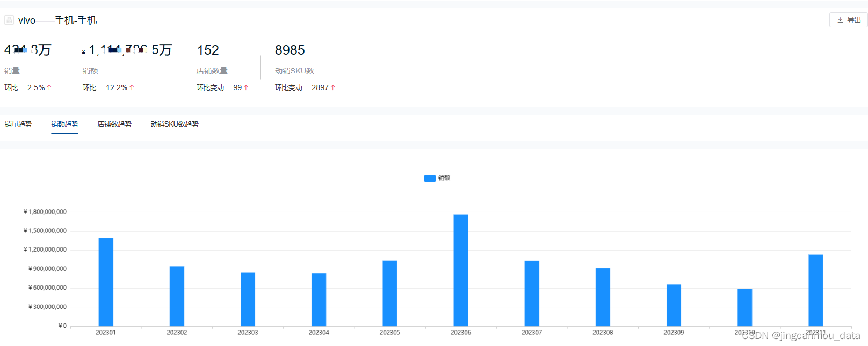The width and height of the screenshot is (868, 346).
Task: Click the 202303 sales bar
Action: (x=248, y=299)
